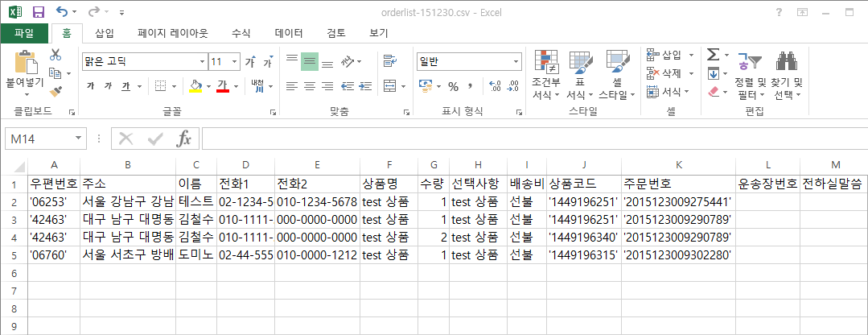This screenshot has width=868, height=335.
Task: Click inside the Name Box showing M14
Action: coord(39,139)
